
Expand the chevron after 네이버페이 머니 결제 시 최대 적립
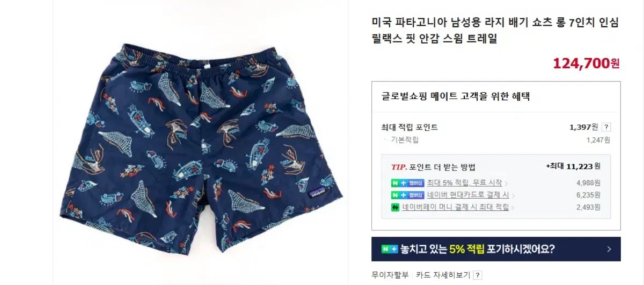point(513,208)
